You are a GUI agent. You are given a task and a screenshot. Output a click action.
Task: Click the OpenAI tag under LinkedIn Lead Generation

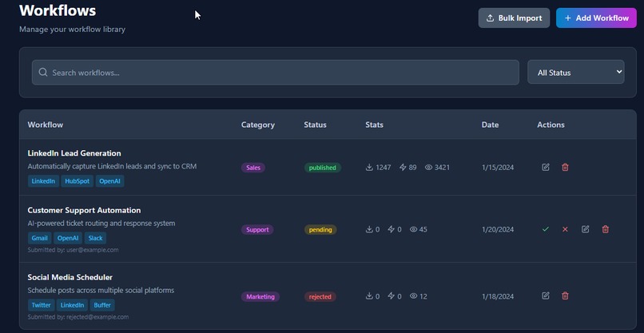(x=109, y=181)
